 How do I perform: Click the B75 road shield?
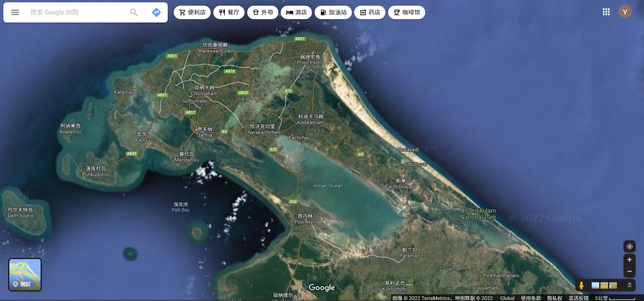click(288, 91)
